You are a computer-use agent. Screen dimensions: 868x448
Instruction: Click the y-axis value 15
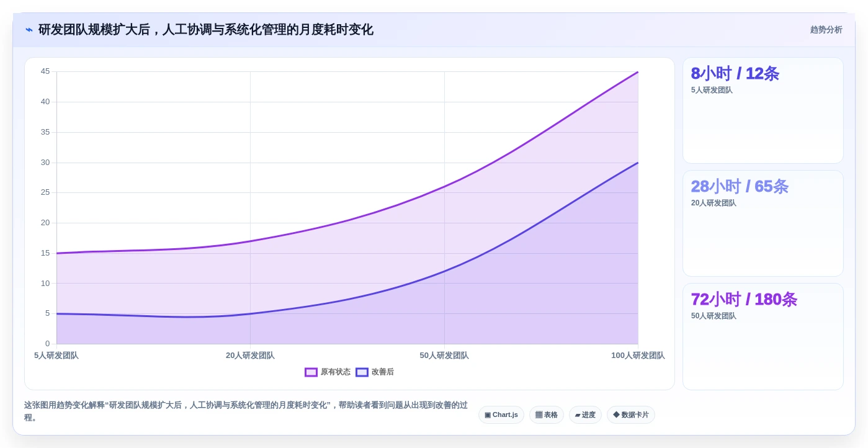pyautogui.click(x=45, y=253)
